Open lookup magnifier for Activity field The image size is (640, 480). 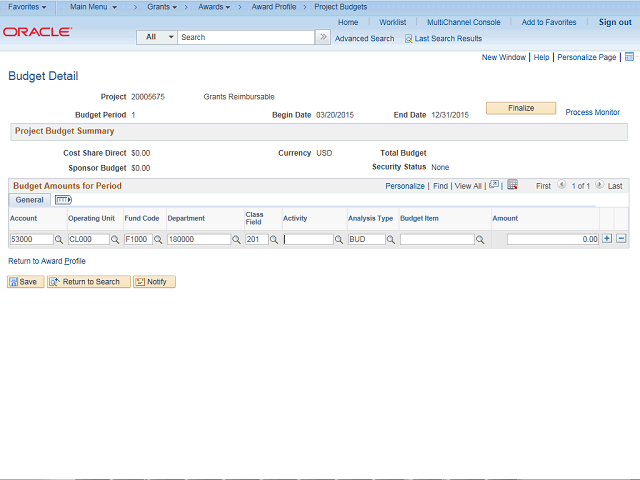point(338,240)
